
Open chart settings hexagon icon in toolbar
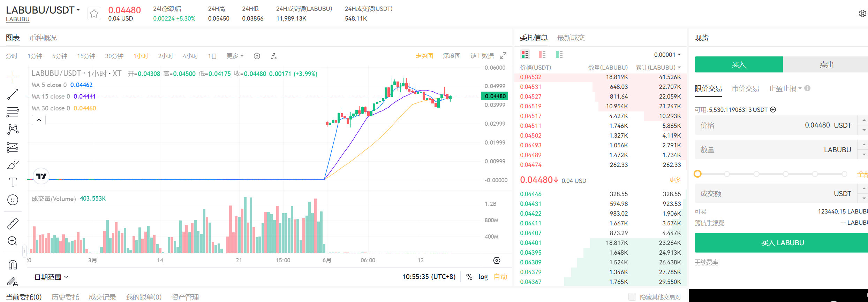257,56
